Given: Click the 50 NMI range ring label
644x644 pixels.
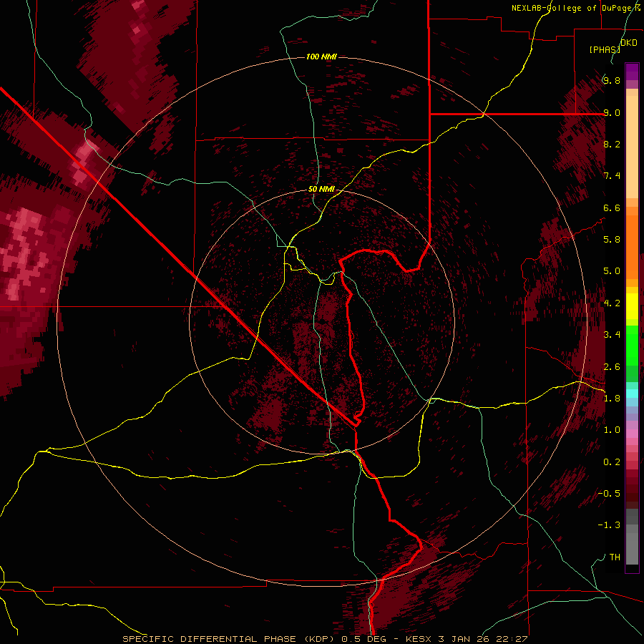Looking at the screenshot, I should [321, 190].
